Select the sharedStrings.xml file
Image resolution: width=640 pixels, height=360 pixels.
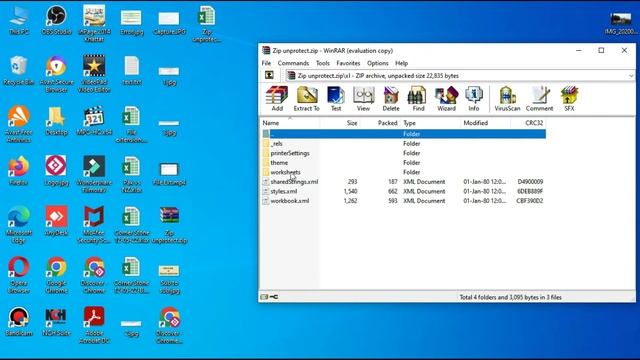click(x=403, y=182)
